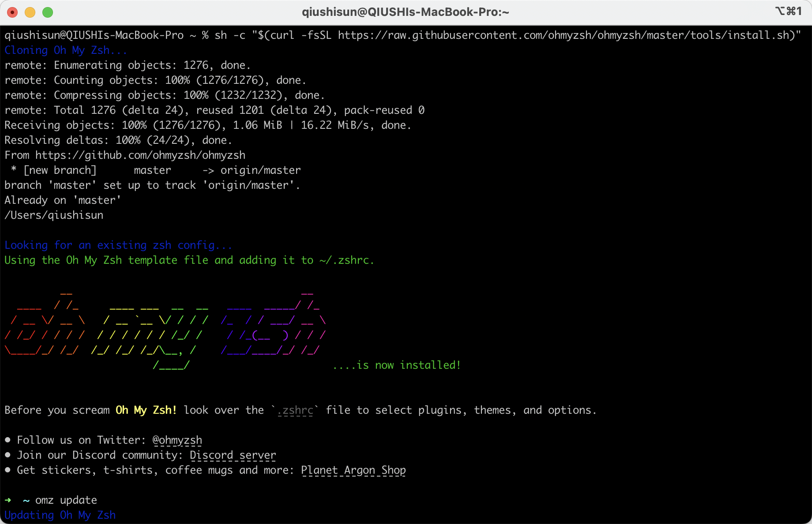The height and width of the screenshot is (524, 812).
Task: Open the Discord server link
Action: (x=233, y=455)
